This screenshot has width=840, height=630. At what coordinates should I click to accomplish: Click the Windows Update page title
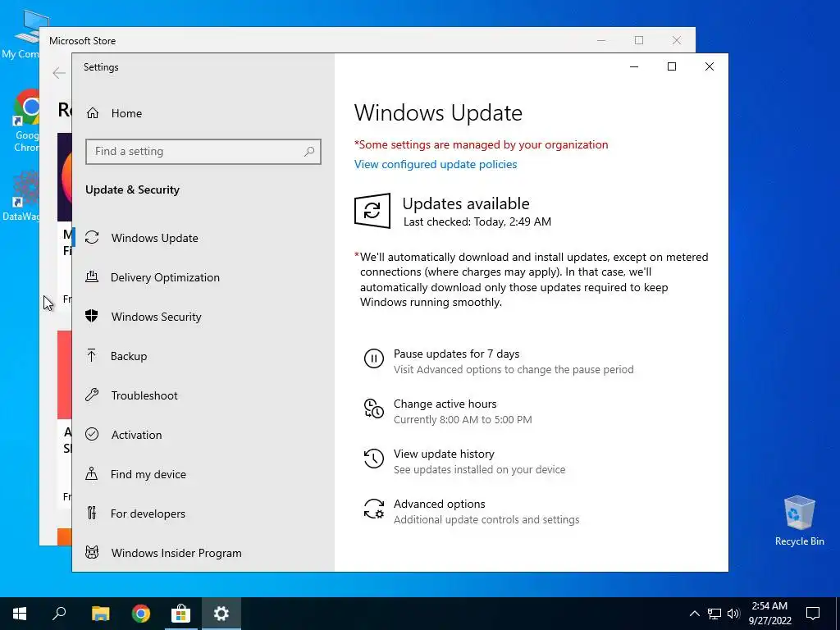pyautogui.click(x=438, y=113)
